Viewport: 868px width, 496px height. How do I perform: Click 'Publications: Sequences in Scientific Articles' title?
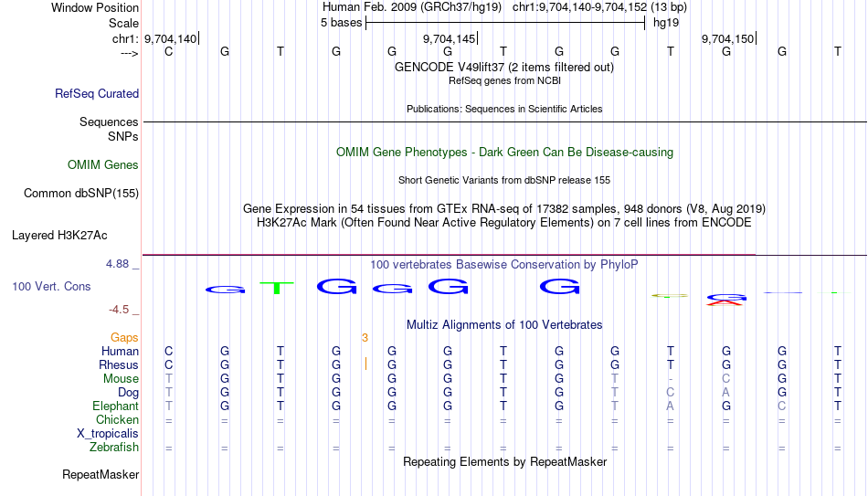tap(504, 109)
